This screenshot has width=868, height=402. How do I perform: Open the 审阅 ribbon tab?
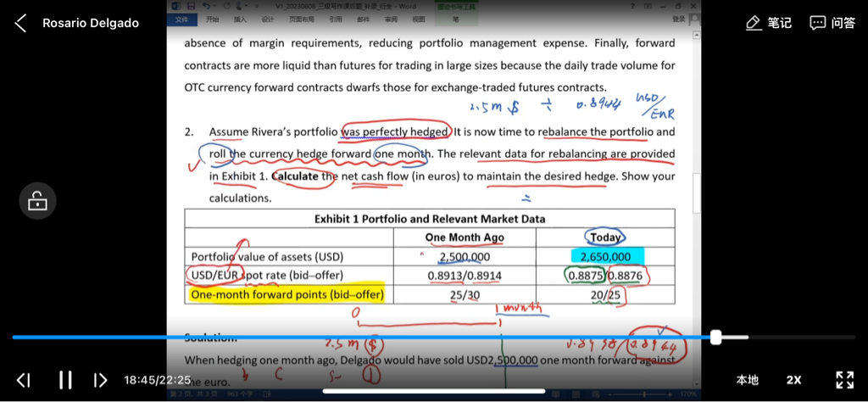[x=391, y=19]
